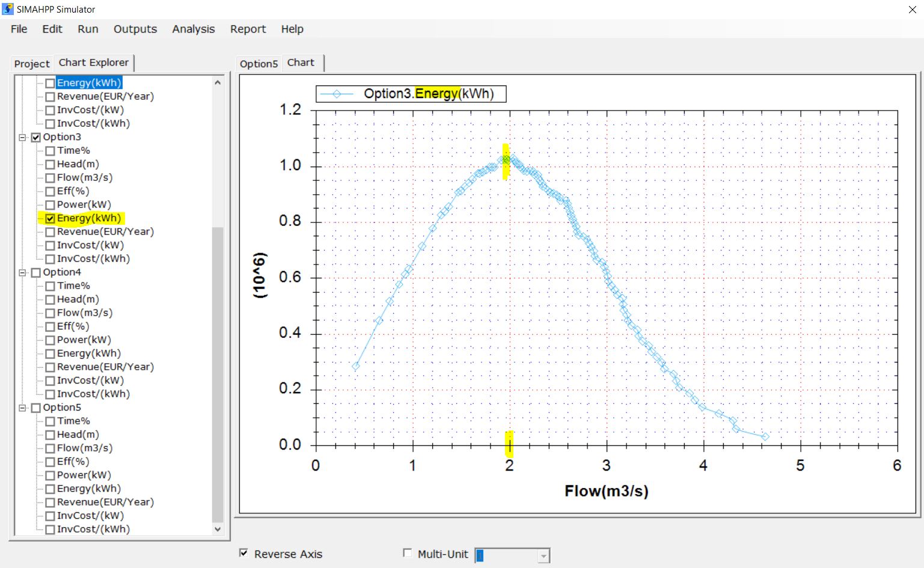Enable InvCost/(kW) under Option4

[50, 381]
